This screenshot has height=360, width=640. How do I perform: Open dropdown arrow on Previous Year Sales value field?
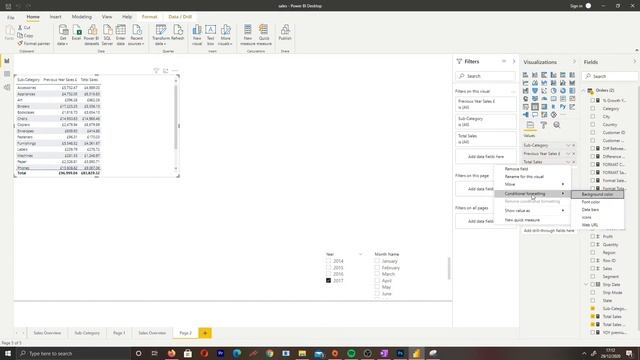568,153
